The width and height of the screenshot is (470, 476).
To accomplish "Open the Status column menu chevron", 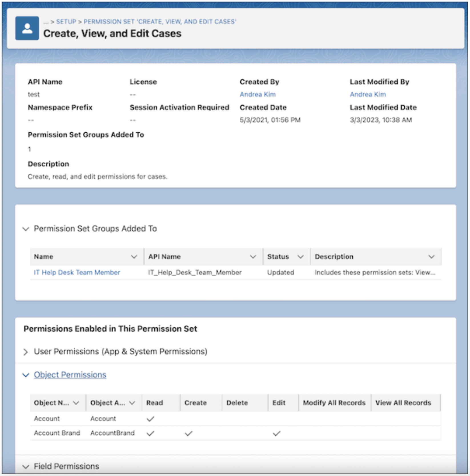I will pyautogui.click(x=300, y=257).
